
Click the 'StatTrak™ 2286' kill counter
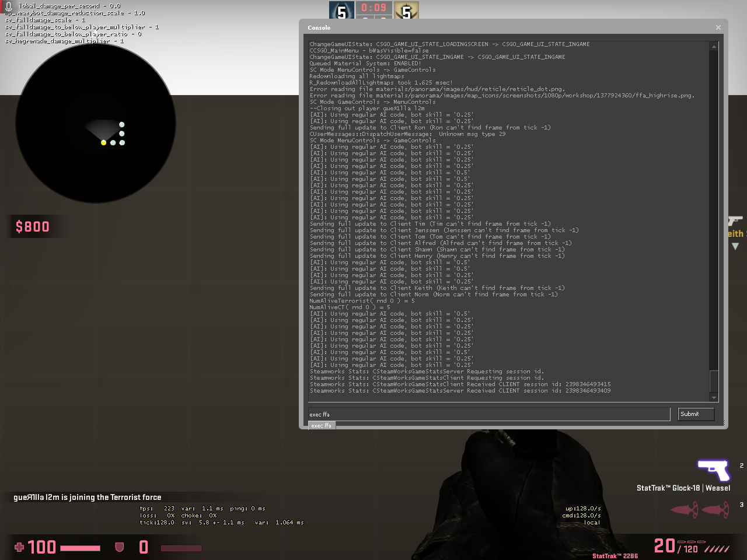pyautogui.click(x=615, y=556)
